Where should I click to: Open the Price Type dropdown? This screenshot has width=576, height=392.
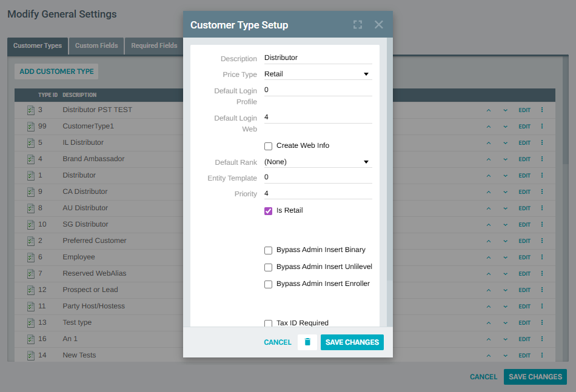(x=317, y=74)
